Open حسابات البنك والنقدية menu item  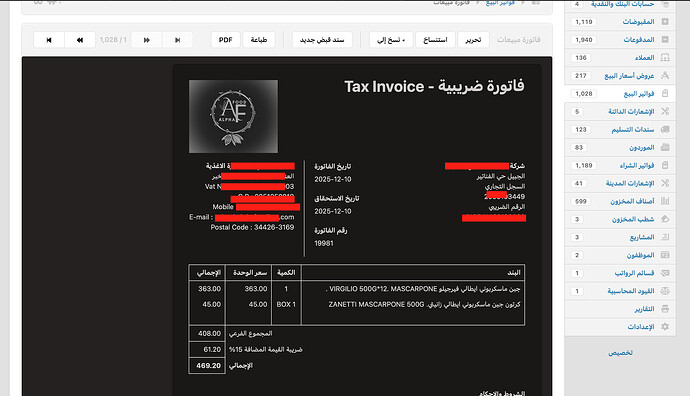coord(622,4)
